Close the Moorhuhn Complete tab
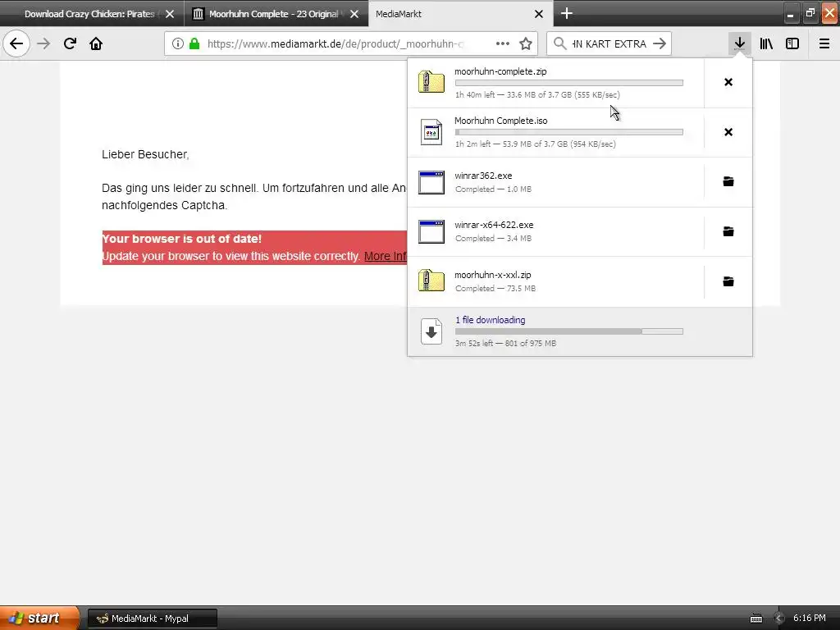This screenshot has height=630, width=840. (354, 14)
